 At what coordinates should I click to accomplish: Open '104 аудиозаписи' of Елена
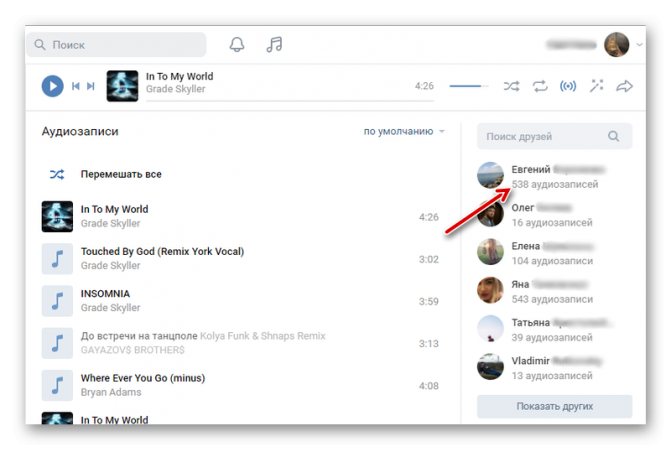pyautogui.click(x=552, y=261)
